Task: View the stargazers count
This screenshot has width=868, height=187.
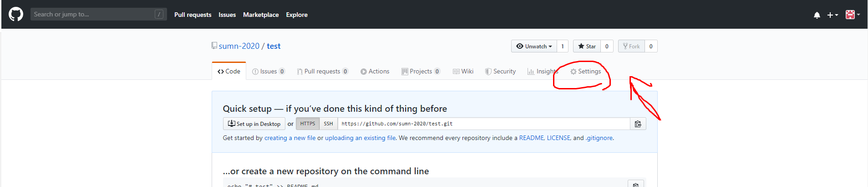Action: point(607,46)
